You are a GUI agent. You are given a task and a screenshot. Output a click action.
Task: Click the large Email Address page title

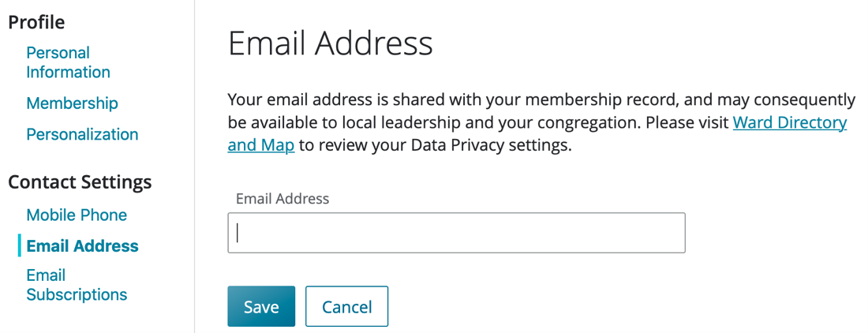pos(330,43)
